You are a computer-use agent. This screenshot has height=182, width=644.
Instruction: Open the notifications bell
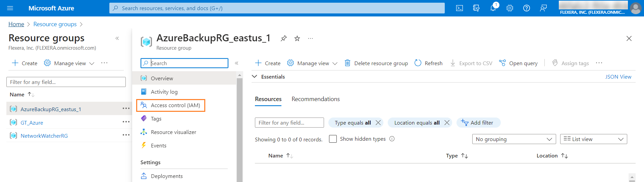click(493, 8)
